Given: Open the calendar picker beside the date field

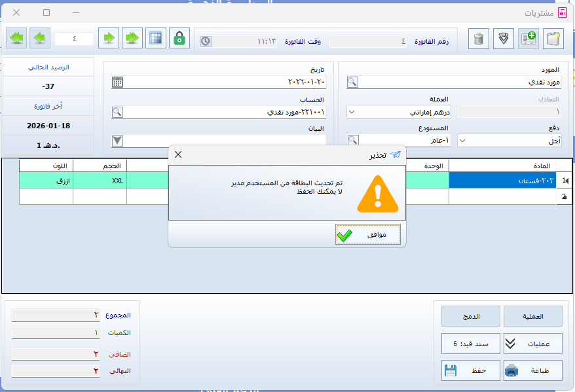Looking at the screenshot, I should click(x=117, y=82).
